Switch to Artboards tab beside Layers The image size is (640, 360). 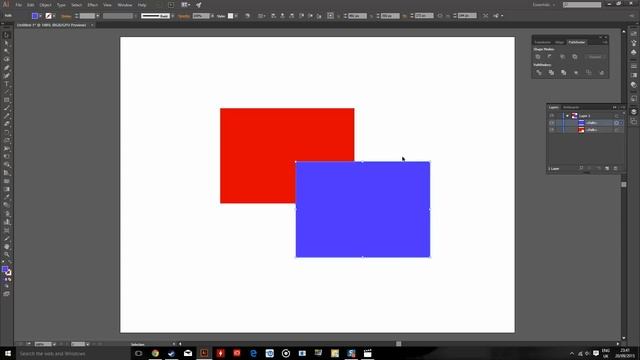(571, 107)
